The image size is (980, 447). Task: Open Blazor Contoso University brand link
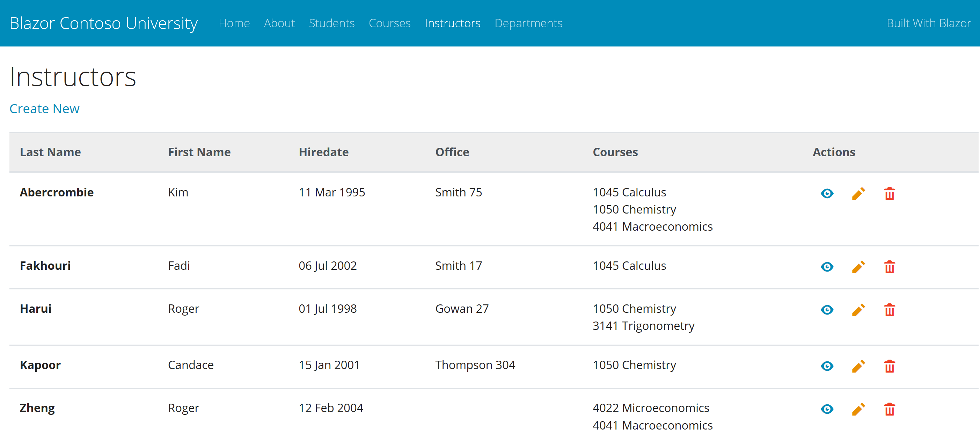103,23
